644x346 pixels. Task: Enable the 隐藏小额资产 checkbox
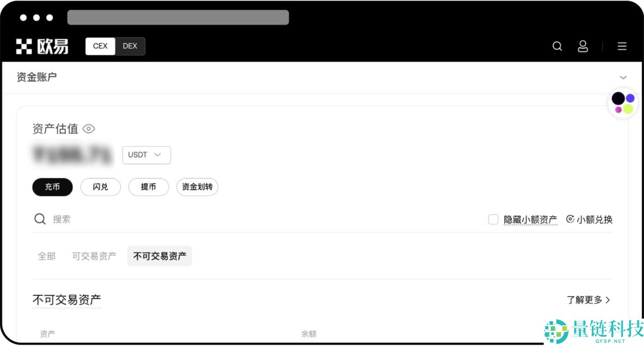[x=493, y=220]
